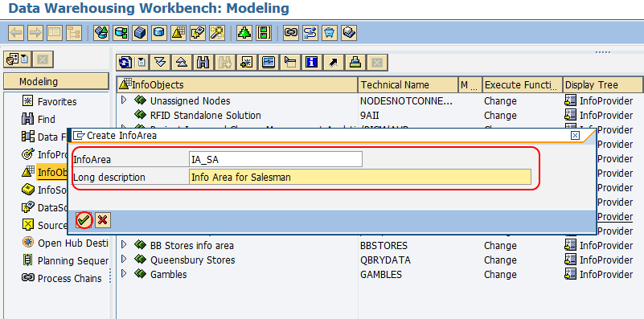
Task: Click the Modeling section button
Action: [56, 82]
